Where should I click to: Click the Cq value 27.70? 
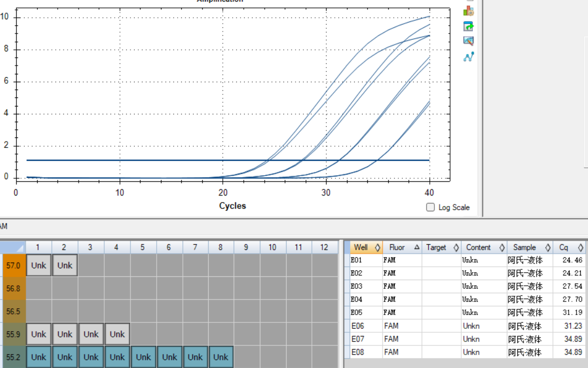(x=572, y=299)
